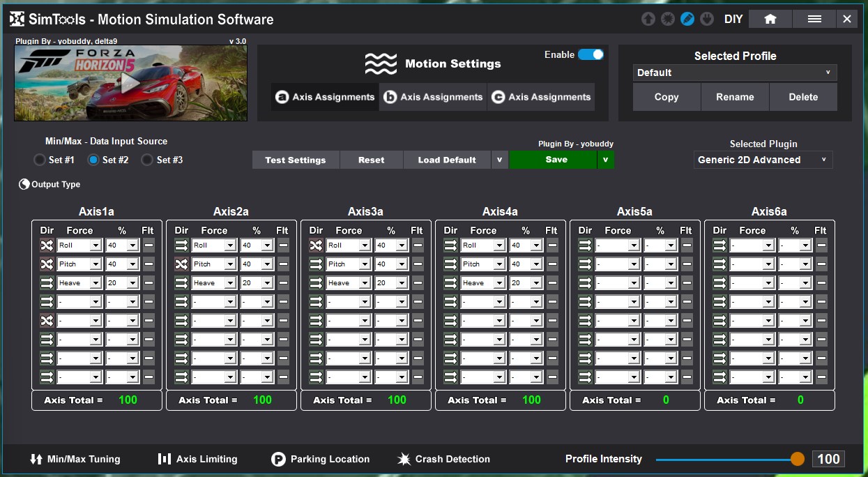
Task: Click the Profile Intensity slider handle
Action: click(798, 459)
